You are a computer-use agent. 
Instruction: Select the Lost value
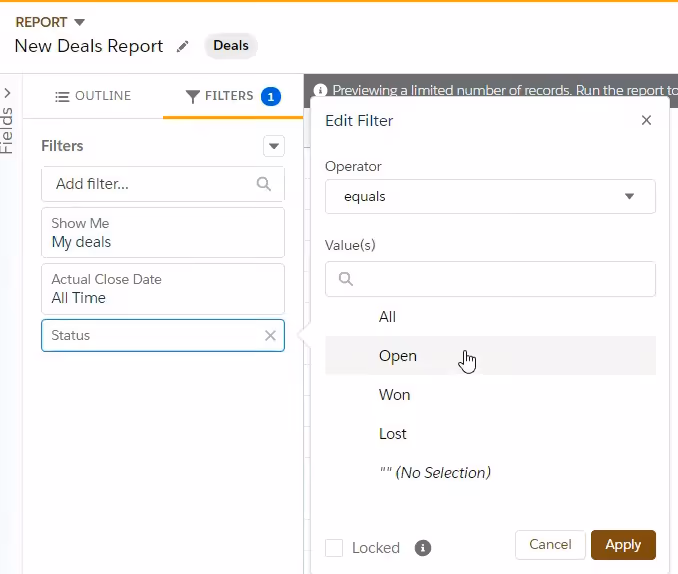(490, 433)
